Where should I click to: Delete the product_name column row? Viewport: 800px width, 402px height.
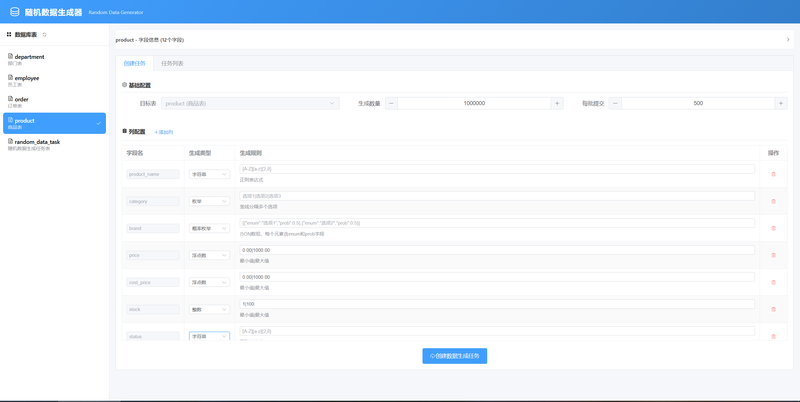point(773,174)
